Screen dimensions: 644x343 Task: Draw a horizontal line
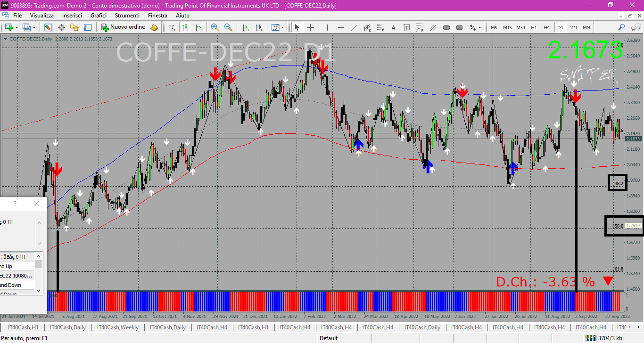tap(341, 27)
